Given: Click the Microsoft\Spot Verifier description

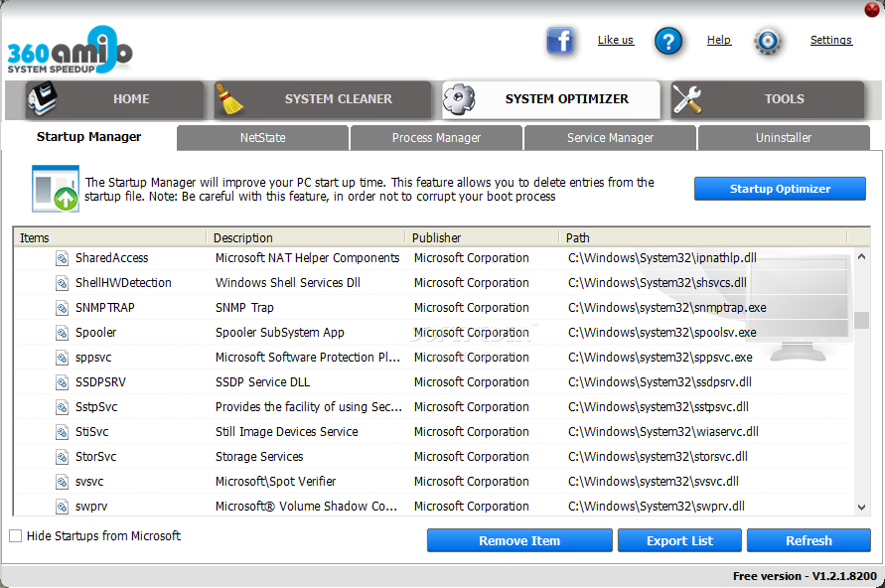Looking at the screenshot, I should 275,482.
